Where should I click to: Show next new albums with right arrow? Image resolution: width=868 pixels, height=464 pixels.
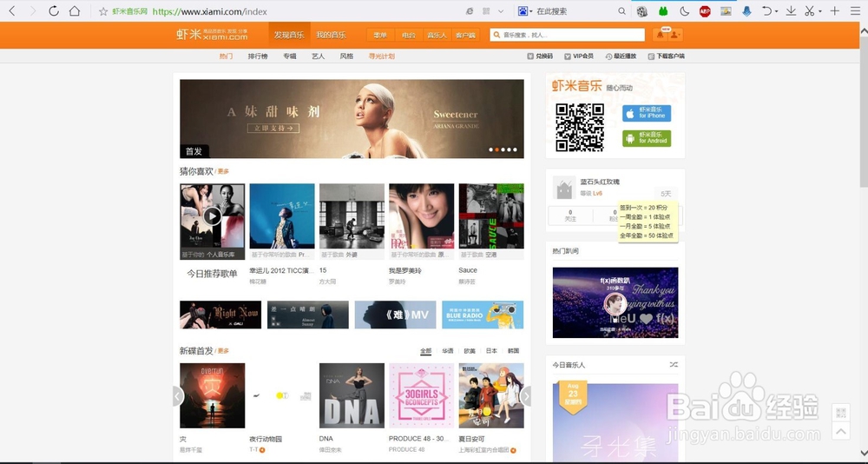[526, 396]
